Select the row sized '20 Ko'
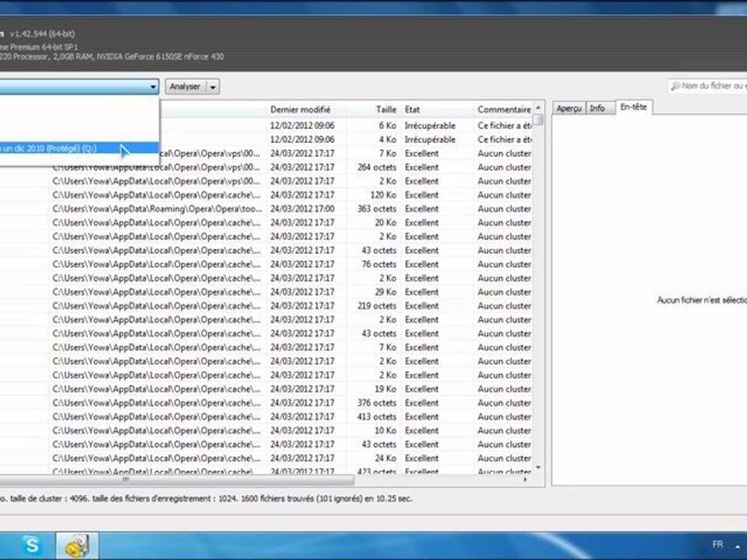The height and width of the screenshot is (560, 747). (266, 222)
